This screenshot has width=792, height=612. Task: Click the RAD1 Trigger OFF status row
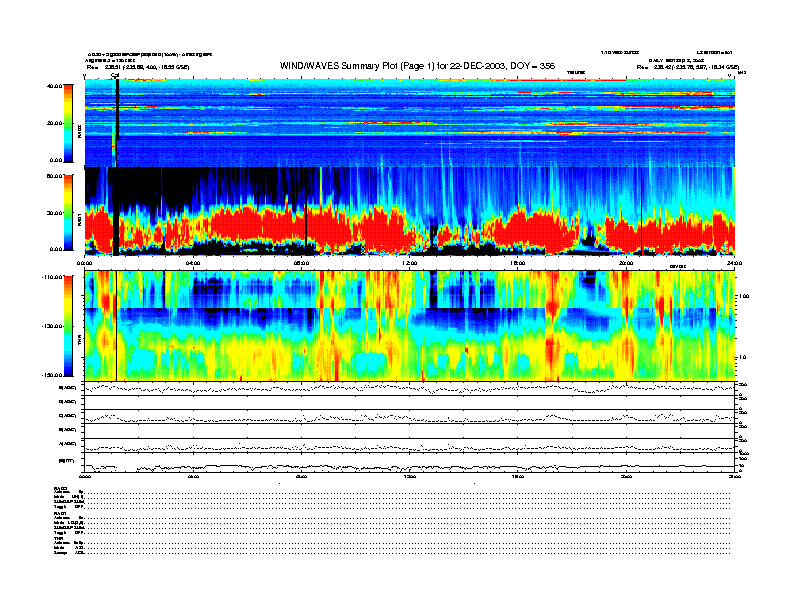click(392, 532)
